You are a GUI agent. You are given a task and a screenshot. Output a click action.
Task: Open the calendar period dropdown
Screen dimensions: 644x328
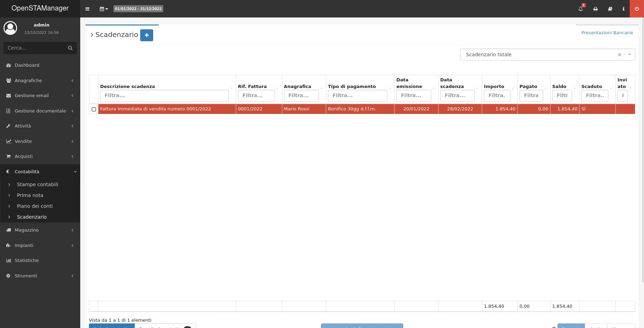click(x=104, y=9)
